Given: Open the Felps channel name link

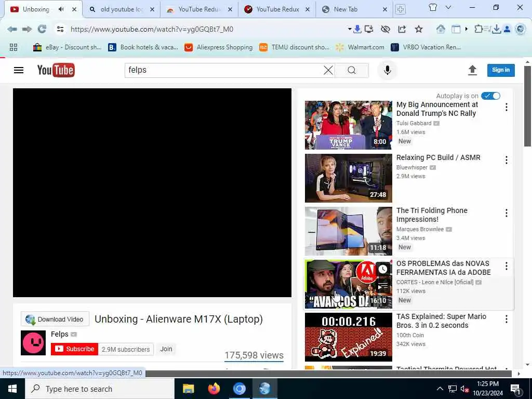Looking at the screenshot, I should coord(60,334).
